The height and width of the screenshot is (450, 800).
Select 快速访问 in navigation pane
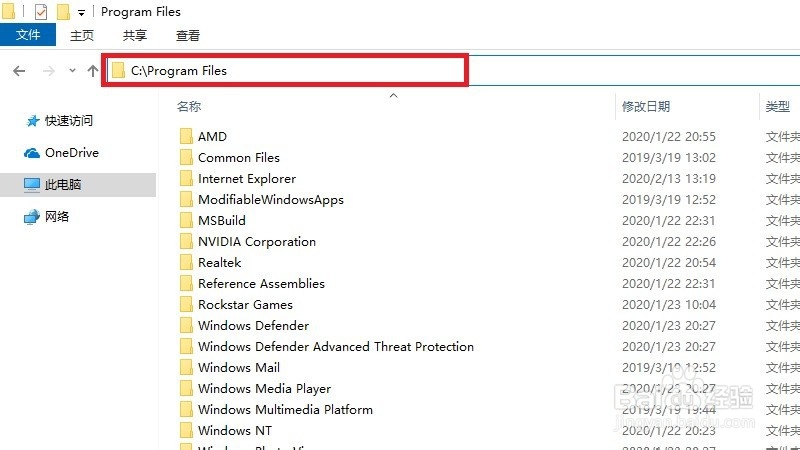point(69,121)
